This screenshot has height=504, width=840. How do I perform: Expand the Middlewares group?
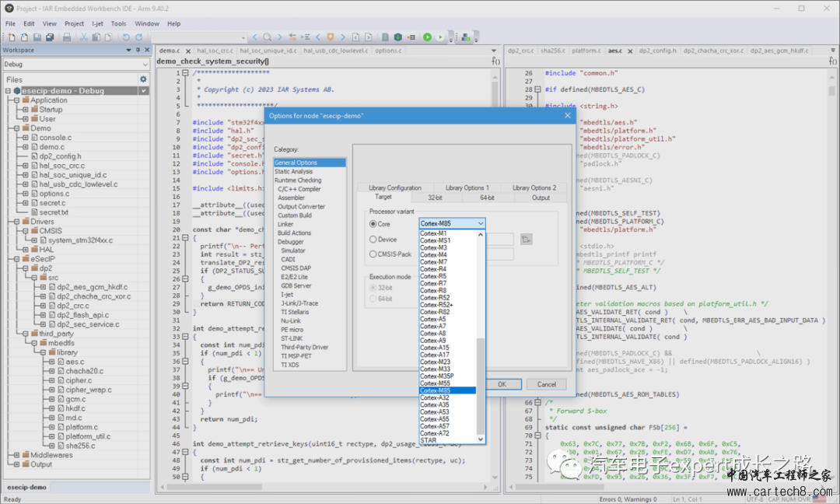pyautogui.click(x=17, y=455)
